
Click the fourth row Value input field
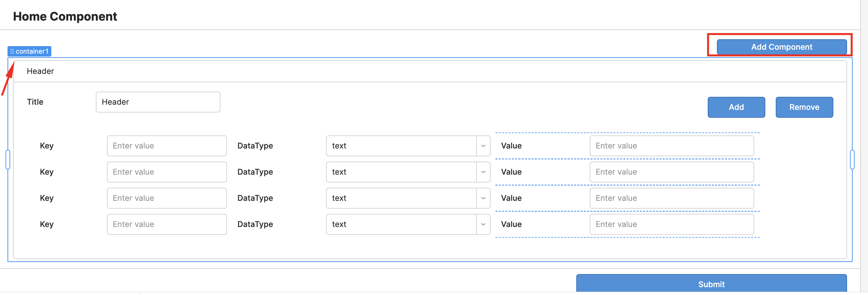tap(671, 224)
